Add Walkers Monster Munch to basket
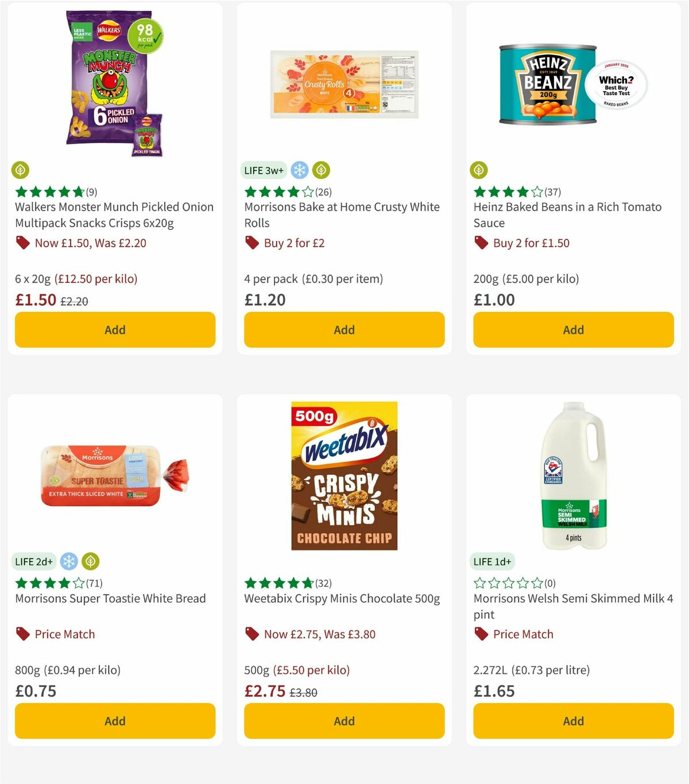The height and width of the screenshot is (784, 689). [x=115, y=330]
